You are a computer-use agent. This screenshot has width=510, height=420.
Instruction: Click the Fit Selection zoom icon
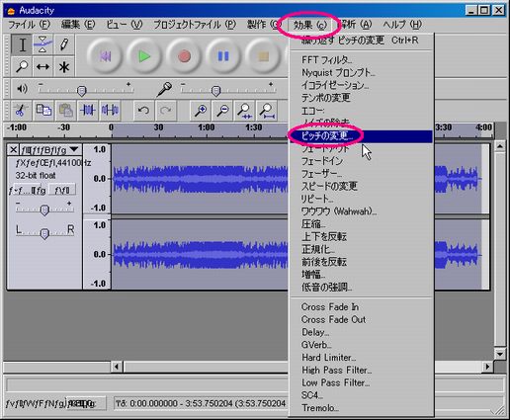[245, 111]
